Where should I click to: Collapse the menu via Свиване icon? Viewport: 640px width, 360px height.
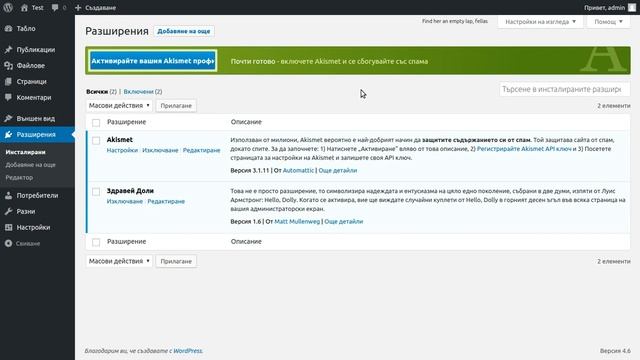pos(9,243)
